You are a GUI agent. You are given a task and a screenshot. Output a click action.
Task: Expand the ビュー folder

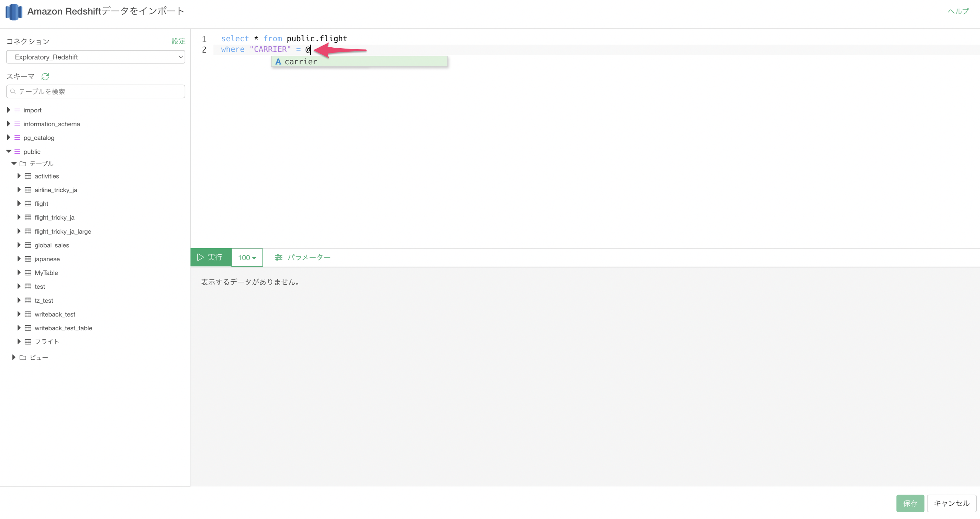click(14, 358)
